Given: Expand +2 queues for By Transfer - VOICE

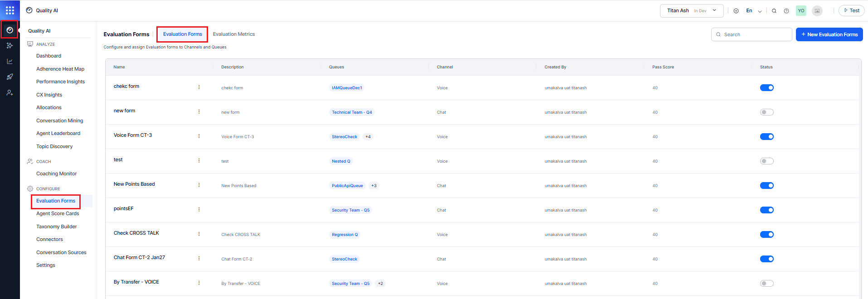Looking at the screenshot, I should [380, 284].
